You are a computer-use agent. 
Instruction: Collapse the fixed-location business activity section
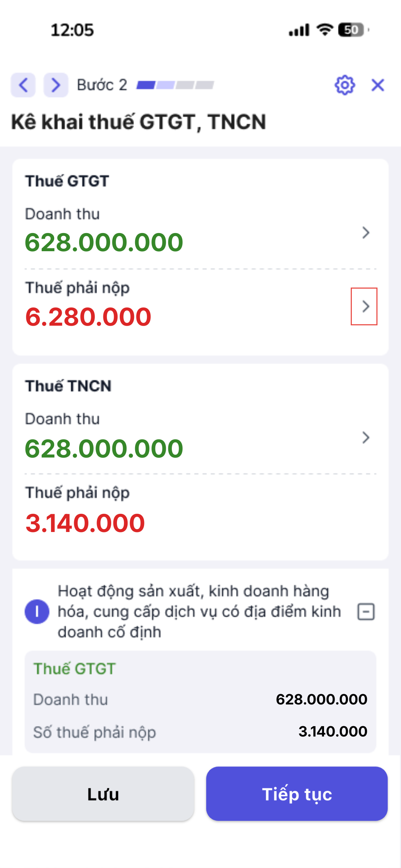(x=366, y=612)
